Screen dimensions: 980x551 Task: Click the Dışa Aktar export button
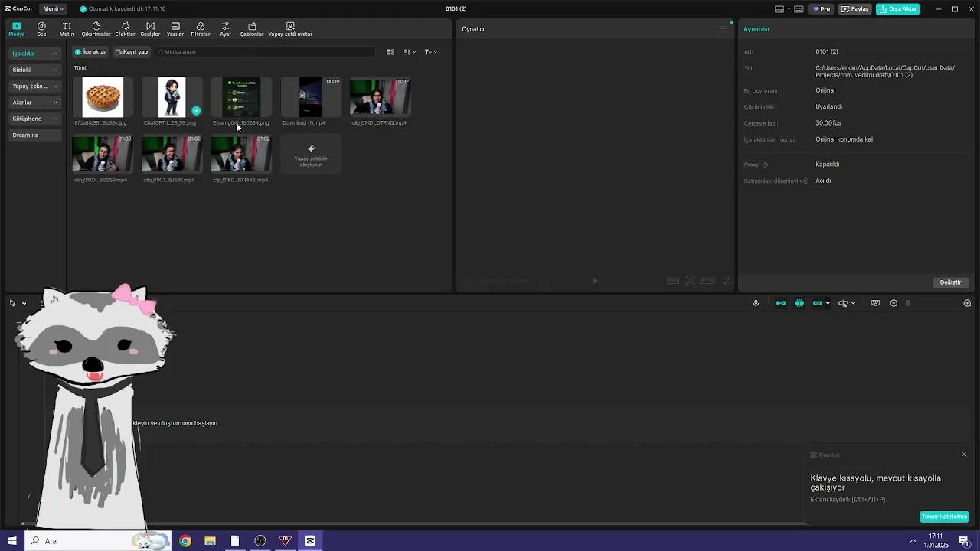coord(898,9)
